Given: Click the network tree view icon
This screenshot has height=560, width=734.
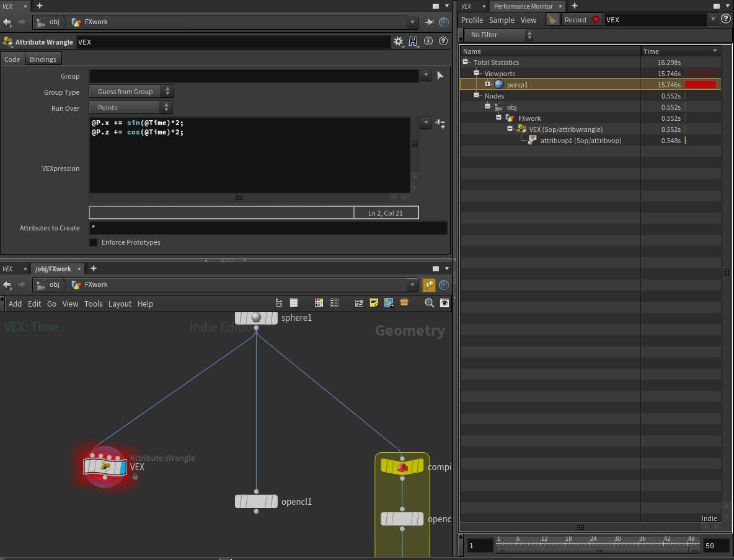Looking at the screenshot, I should (278, 303).
